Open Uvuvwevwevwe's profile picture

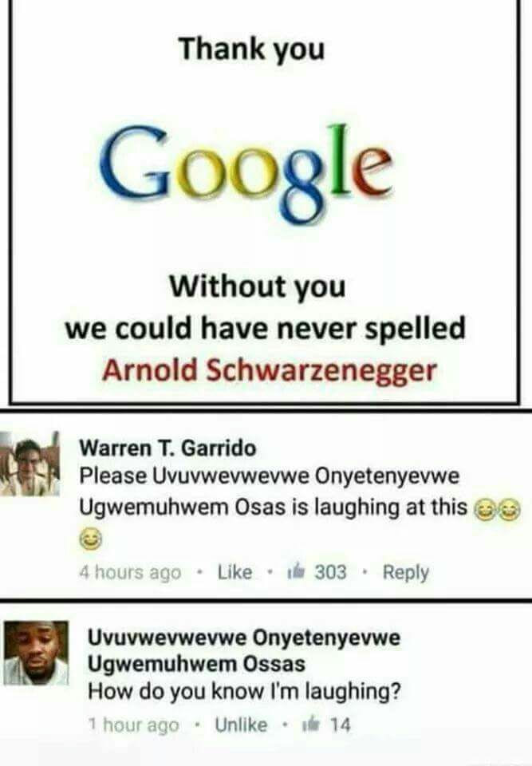[36, 653]
